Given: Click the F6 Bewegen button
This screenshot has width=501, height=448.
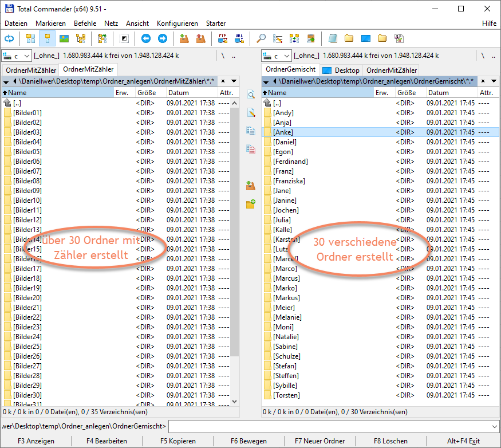Looking at the screenshot, I should 248,441.
